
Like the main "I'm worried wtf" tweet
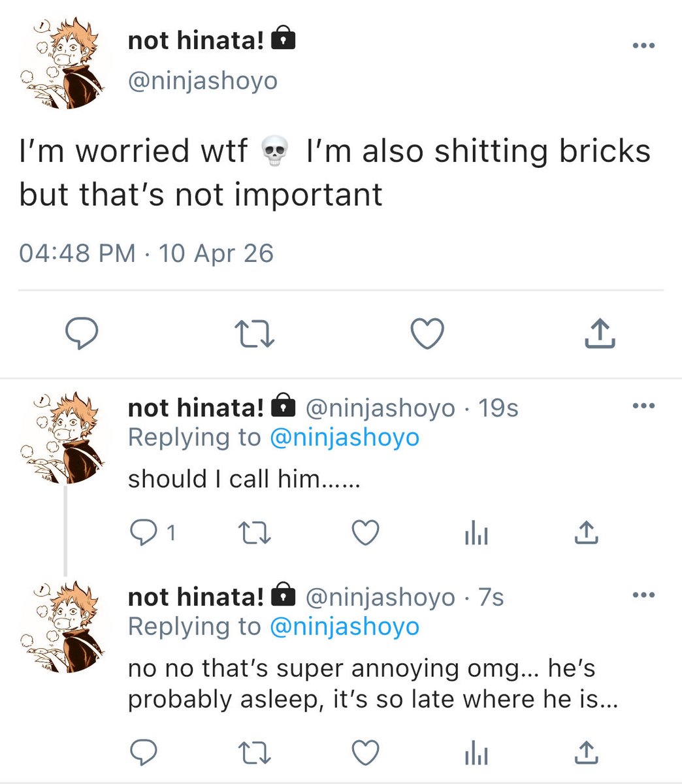(427, 335)
